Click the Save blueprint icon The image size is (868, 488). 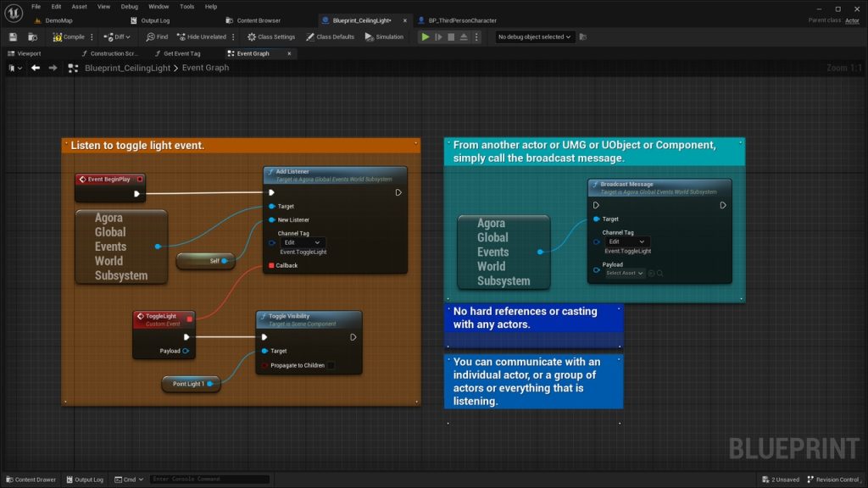[x=13, y=37]
